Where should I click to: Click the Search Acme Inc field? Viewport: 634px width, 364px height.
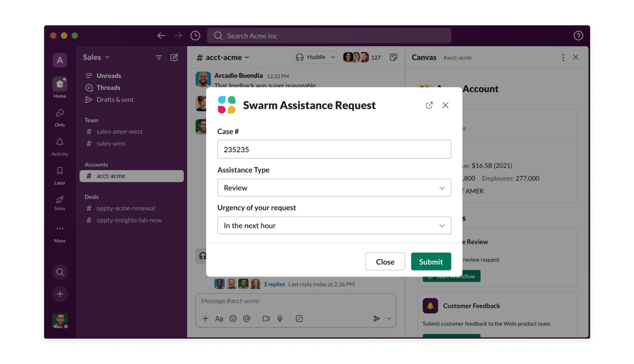329,36
